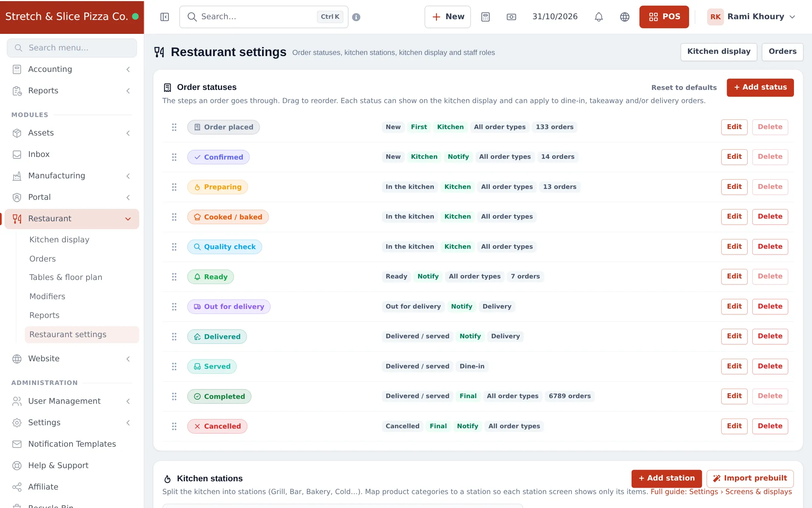Select Restaurant settings submenu item
Viewport: 812px width, 508px height.
click(x=82, y=335)
